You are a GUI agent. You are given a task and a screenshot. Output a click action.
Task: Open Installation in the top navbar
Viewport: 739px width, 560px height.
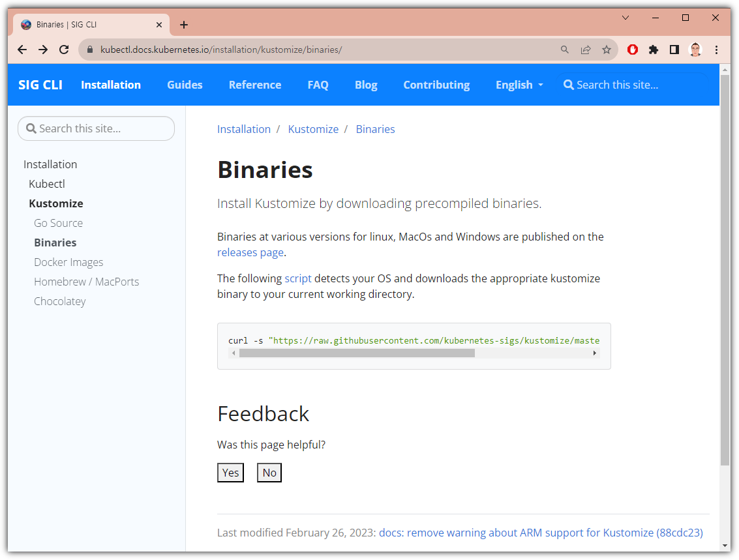111,85
